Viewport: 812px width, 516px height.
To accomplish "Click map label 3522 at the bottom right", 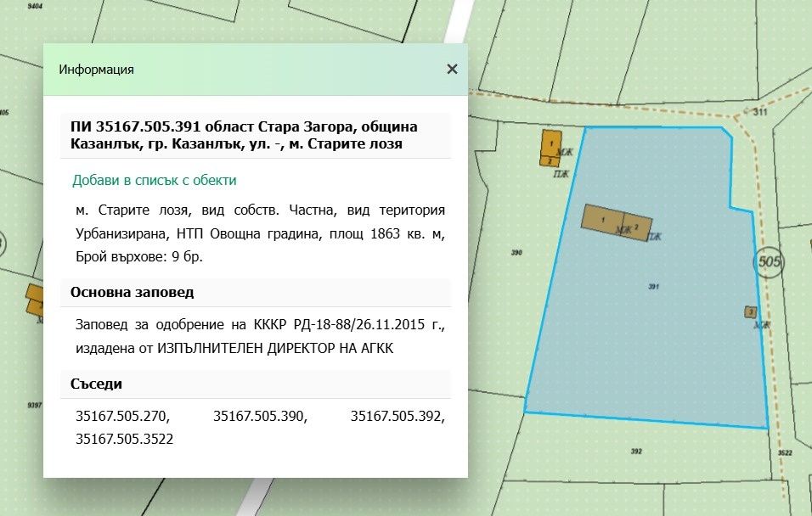I will pyautogui.click(x=785, y=453).
